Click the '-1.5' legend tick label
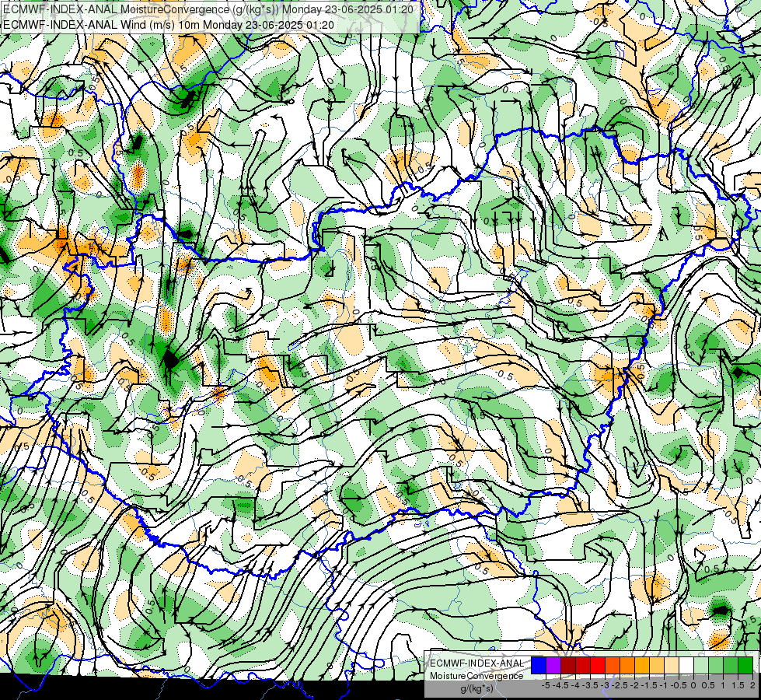 click(649, 685)
